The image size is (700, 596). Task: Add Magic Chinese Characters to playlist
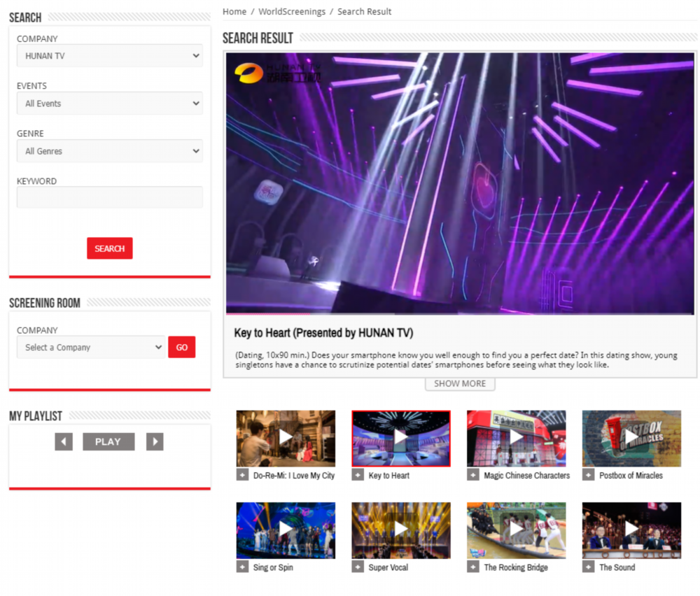coord(472,475)
